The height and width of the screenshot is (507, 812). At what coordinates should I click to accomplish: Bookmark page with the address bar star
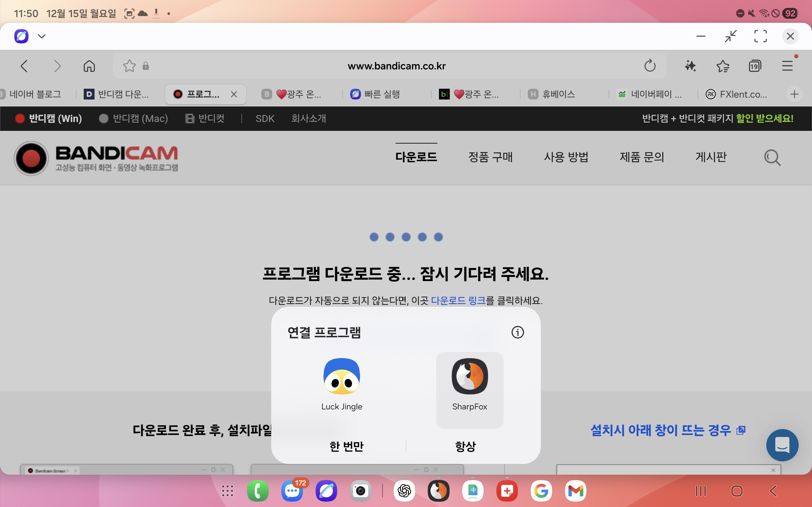click(x=129, y=66)
